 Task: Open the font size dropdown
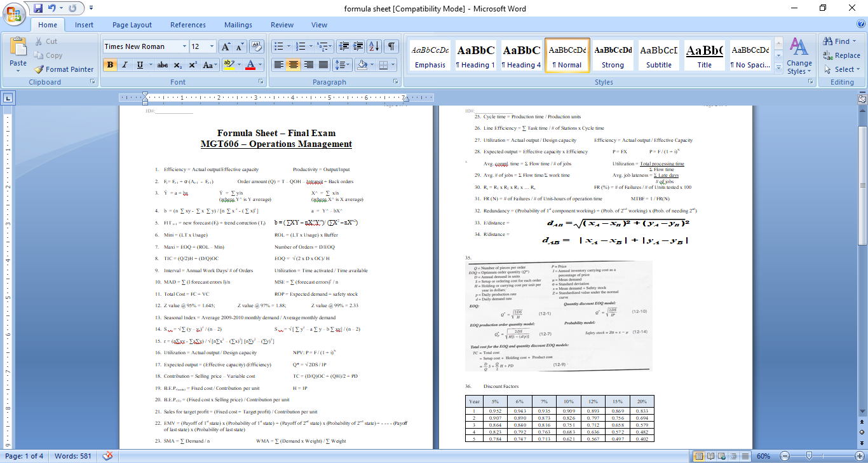[x=212, y=46]
